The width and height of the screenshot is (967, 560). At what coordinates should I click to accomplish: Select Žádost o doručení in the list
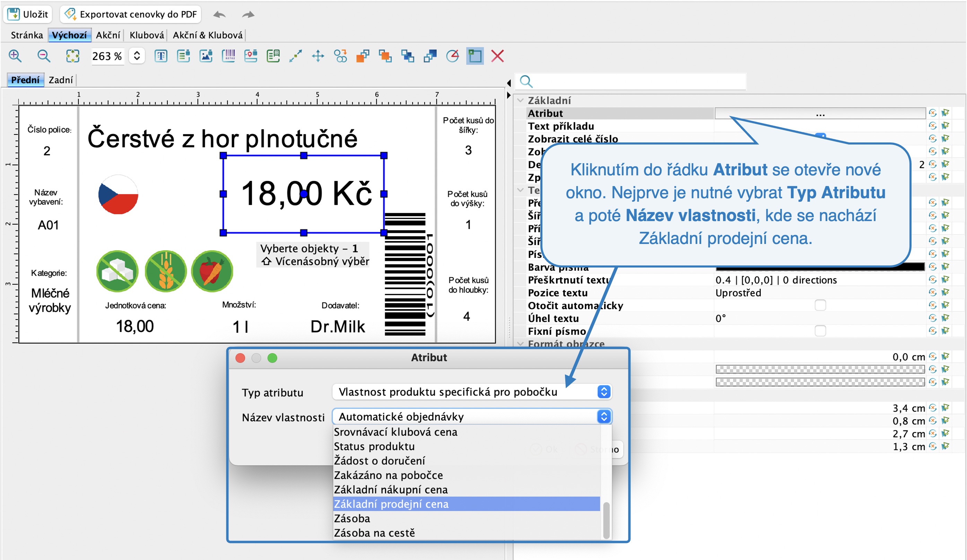[466, 461]
